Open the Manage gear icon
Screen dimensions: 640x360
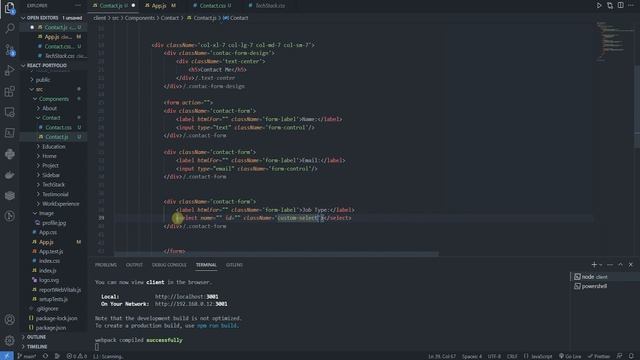[x=9, y=340]
